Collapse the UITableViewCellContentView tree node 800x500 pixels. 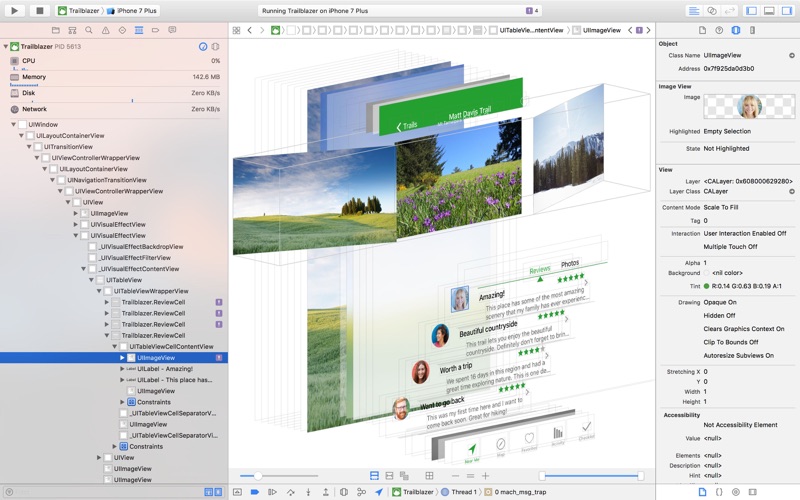(115, 347)
